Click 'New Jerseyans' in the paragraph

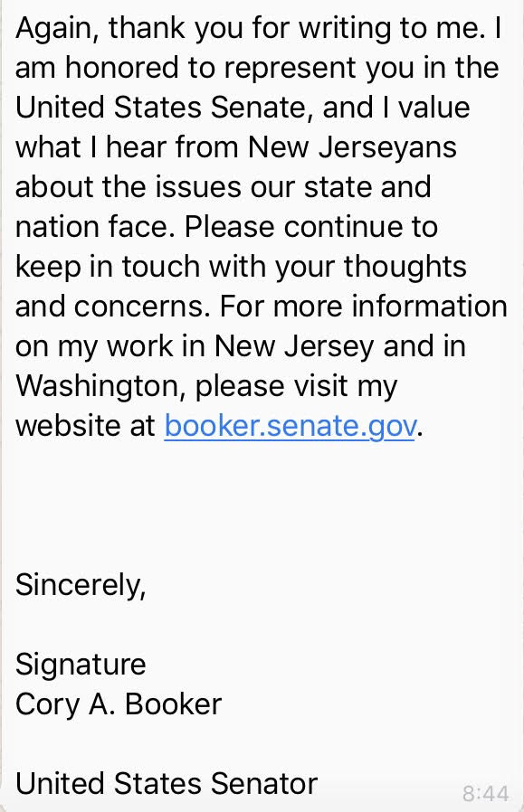click(352, 147)
